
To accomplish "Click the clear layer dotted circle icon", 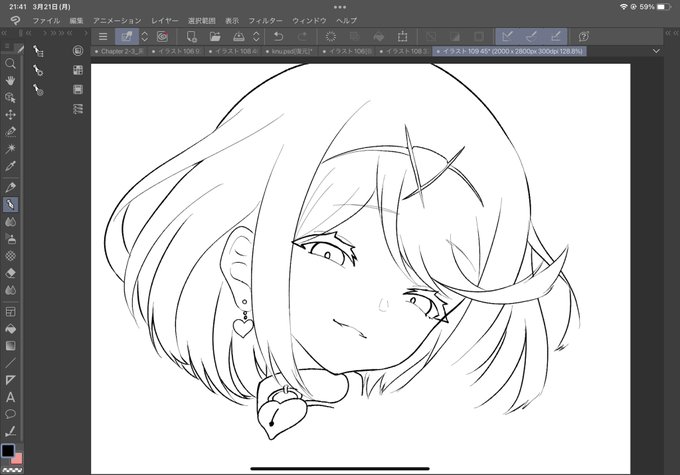I will (331, 36).
